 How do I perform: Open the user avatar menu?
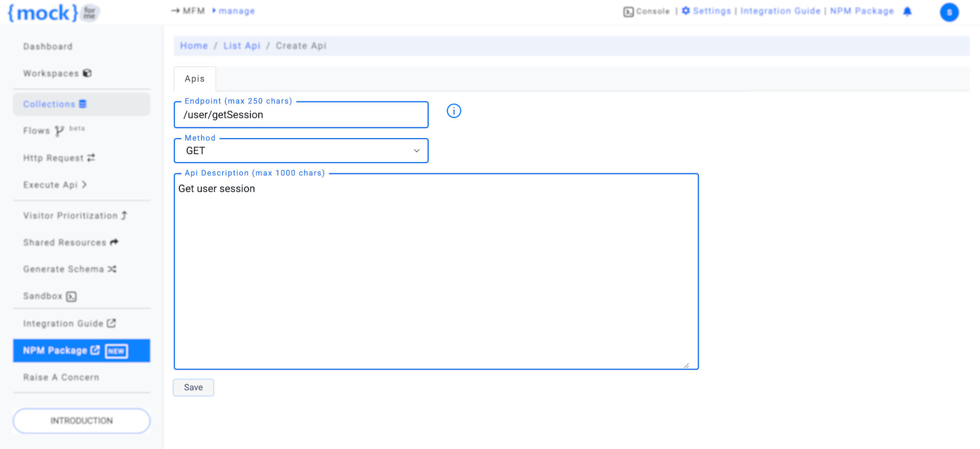click(x=949, y=12)
